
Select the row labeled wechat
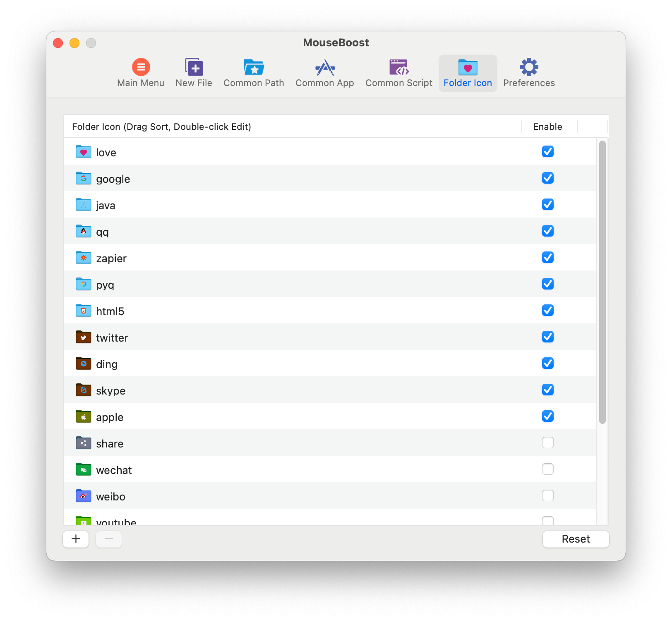click(x=330, y=469)
